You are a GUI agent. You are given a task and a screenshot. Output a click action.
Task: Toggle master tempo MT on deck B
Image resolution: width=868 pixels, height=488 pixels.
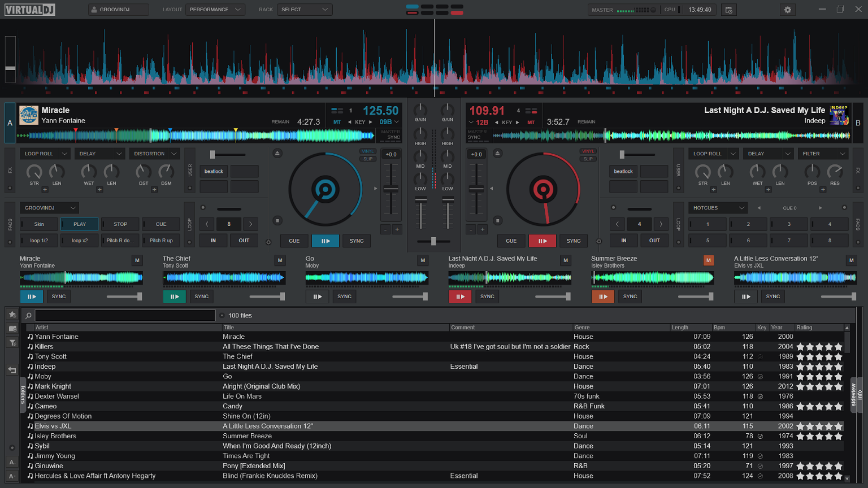pyautogui.click(x=531, y=122)
